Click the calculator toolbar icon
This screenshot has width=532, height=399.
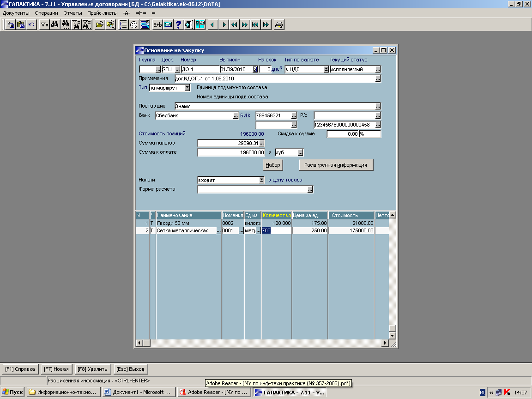point(168,25)
